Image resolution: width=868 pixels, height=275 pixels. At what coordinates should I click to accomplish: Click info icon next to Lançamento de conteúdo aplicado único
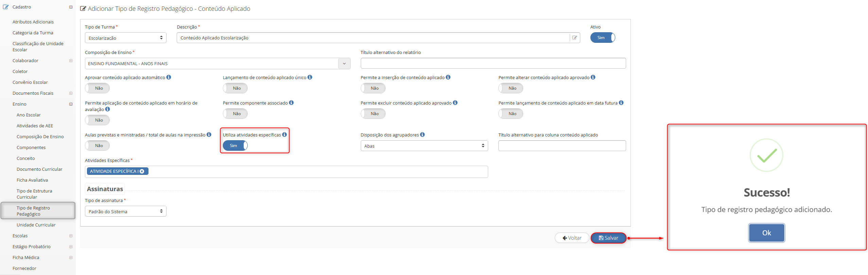click(310, 77)
